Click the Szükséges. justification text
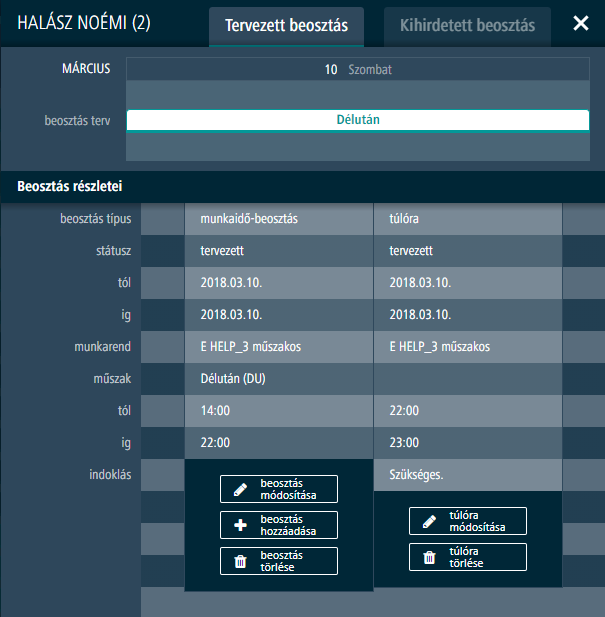The width and height of the screenshot is (605, 617). (416, 474)
